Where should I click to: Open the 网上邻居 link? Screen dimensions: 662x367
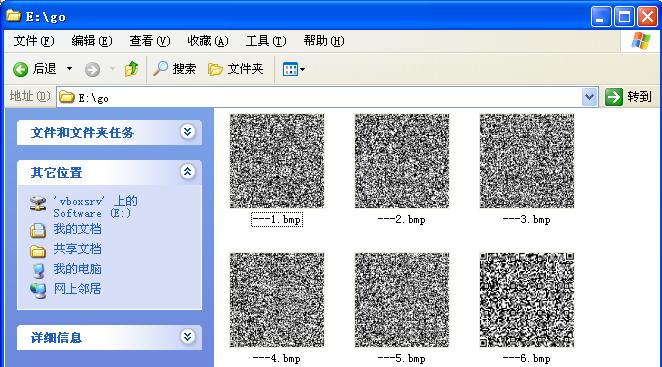coord(77,288)
